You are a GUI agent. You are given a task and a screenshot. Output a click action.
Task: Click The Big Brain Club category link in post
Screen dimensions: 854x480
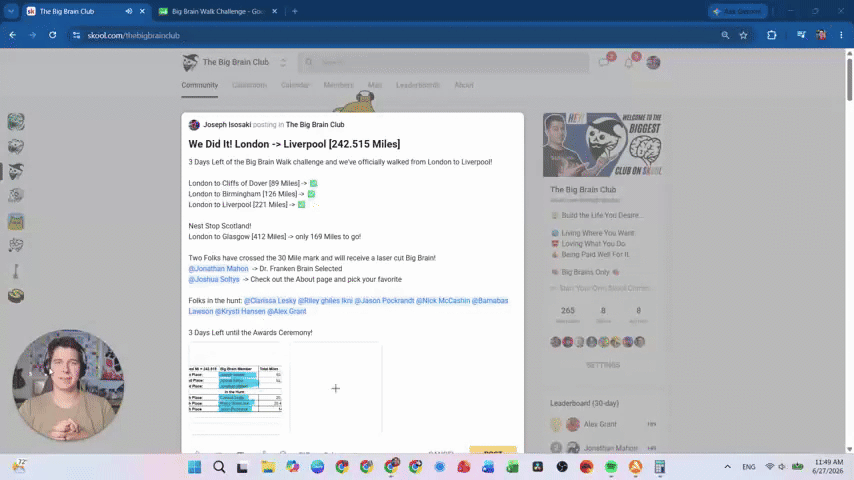pyautogui.click(x=315, y=125)
